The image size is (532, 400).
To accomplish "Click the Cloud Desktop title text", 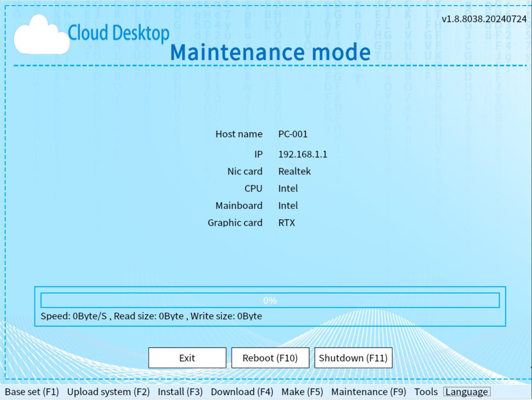I will (119, 33).
